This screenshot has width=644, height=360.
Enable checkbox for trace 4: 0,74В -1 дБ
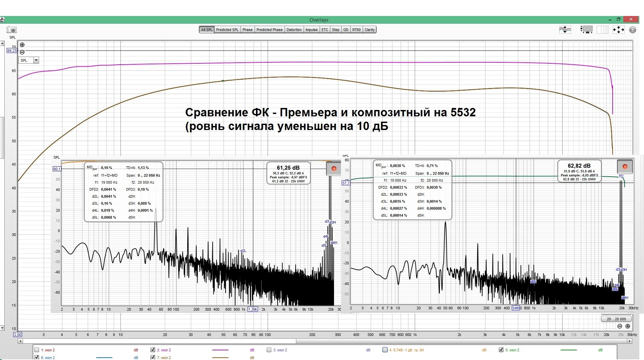tap(385, 350)
